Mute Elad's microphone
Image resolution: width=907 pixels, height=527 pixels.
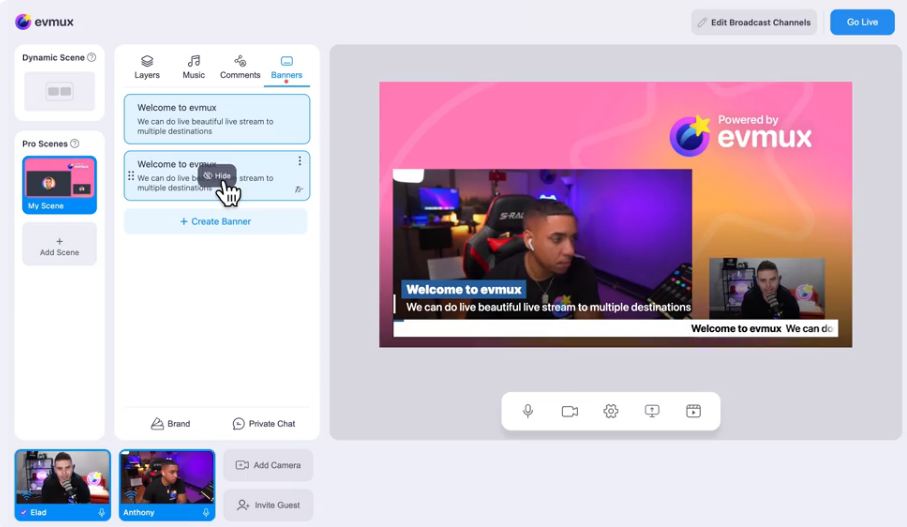point(102,513)
